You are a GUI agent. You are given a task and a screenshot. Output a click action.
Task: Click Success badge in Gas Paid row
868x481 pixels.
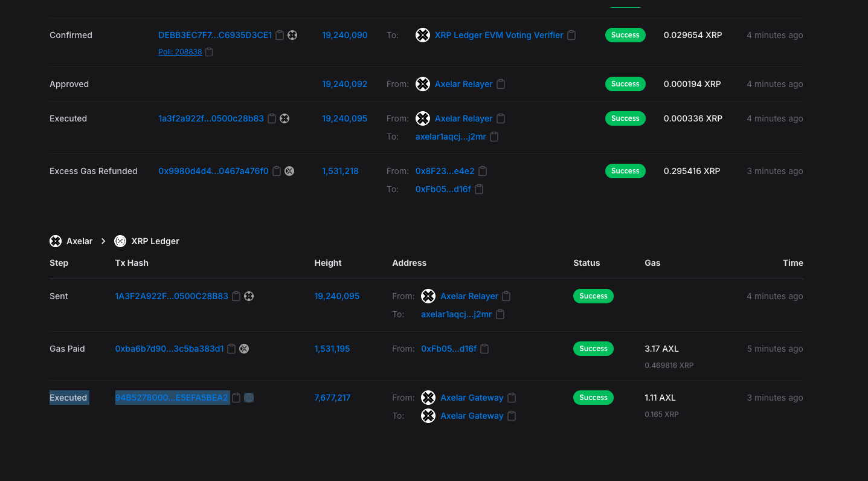coord(593,349)
